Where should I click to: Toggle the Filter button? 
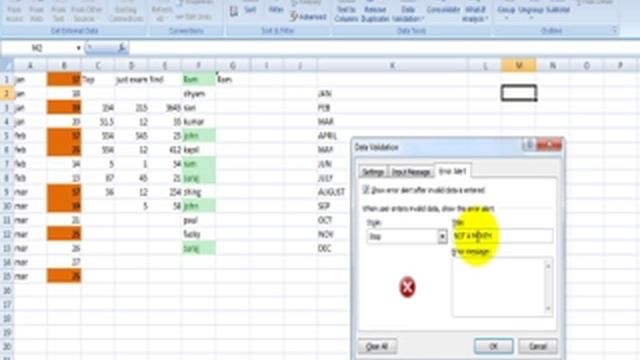click(x=276, y=10)
